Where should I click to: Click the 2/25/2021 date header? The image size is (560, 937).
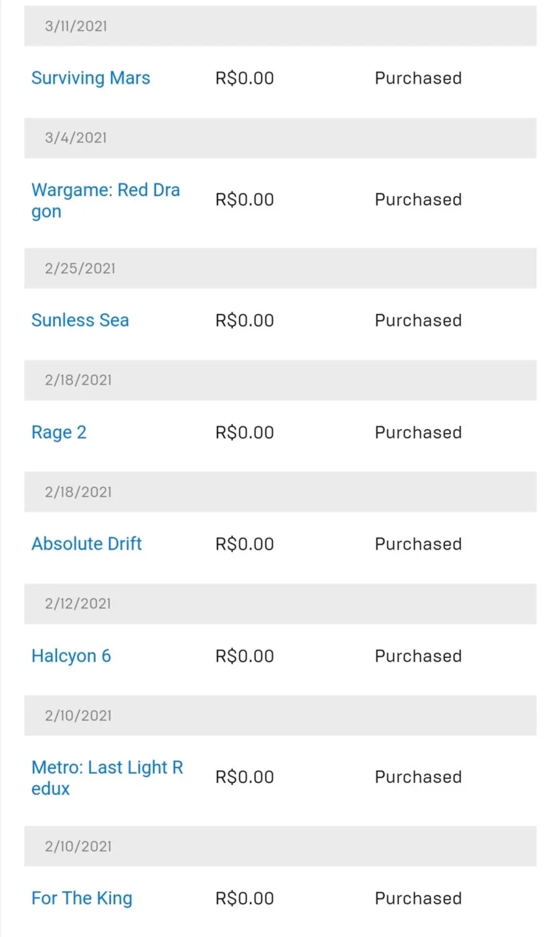(x=280, y=268)
